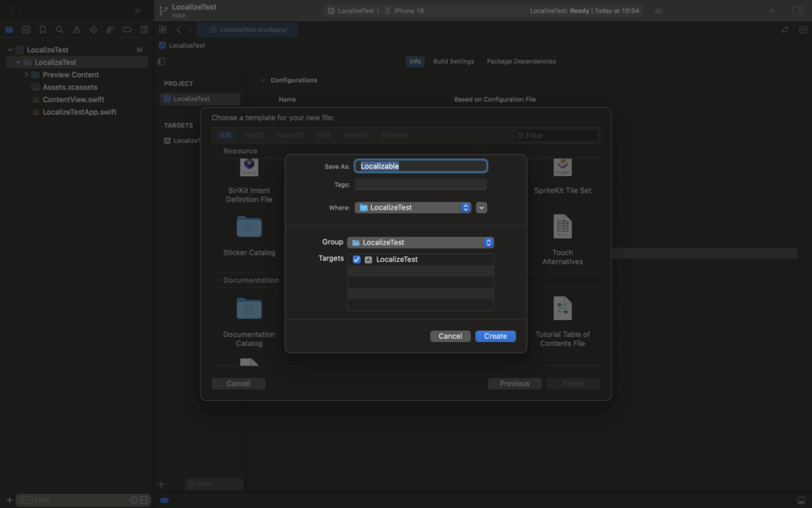This screenshot has width=812, height=508.
Task: Click the targets Filter field
Action: pos(214,484)
